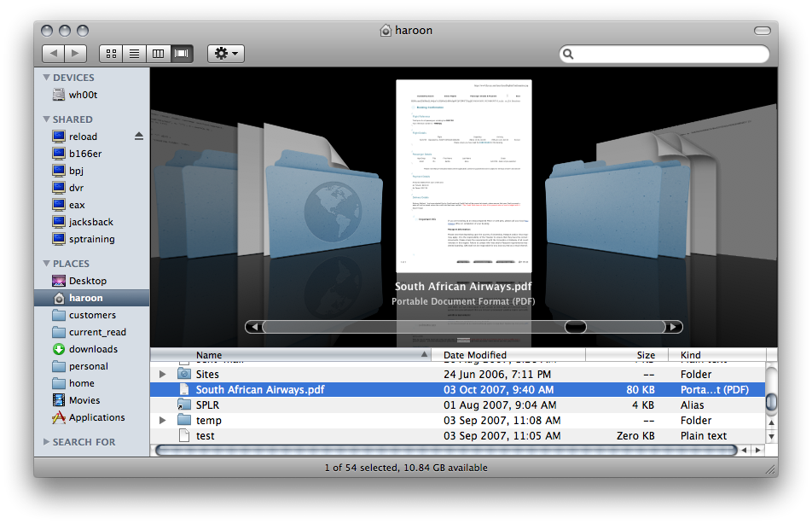Open the downloads folder in sidebar

93,349
